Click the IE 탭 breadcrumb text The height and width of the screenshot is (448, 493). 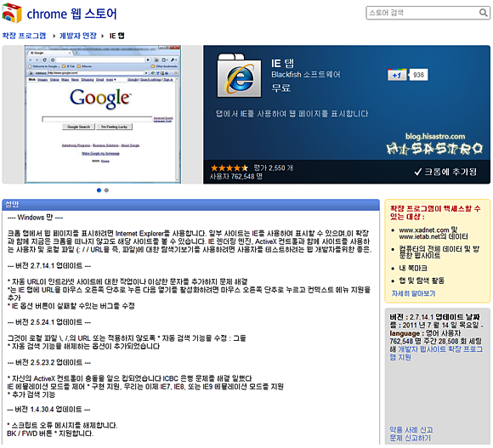[116, 36]
